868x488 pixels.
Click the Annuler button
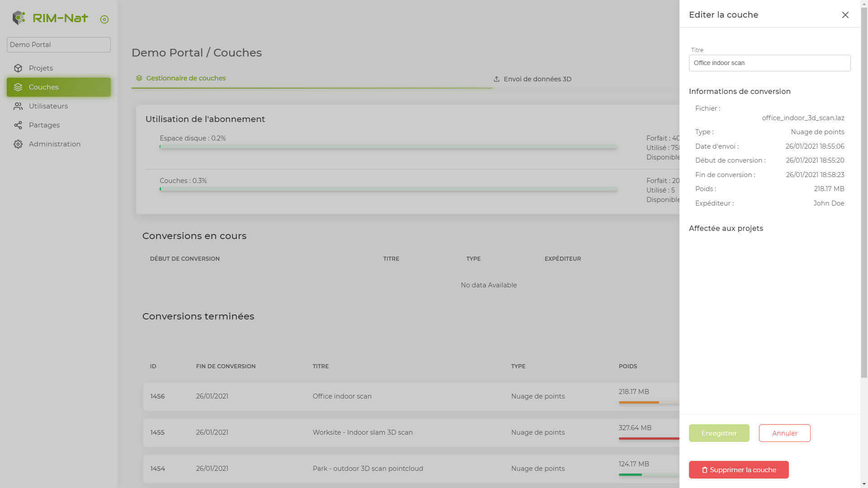click(x=784, y=433)
